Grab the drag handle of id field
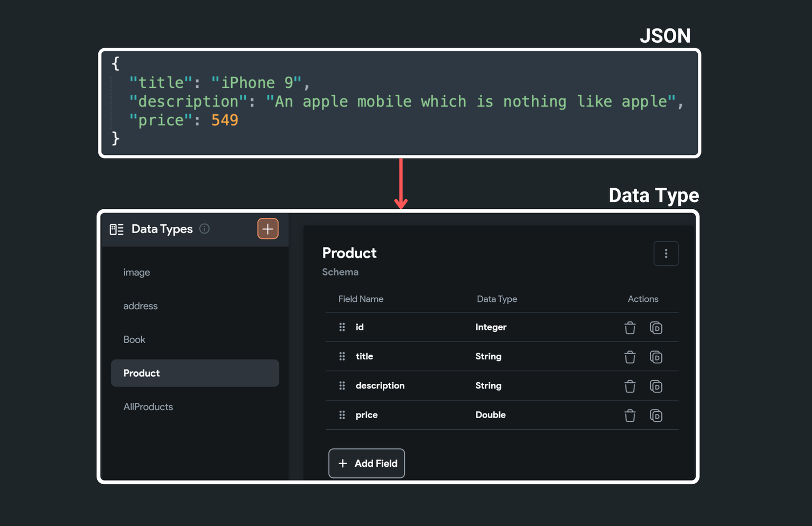 pyautogui.click(x=342, y=327)
